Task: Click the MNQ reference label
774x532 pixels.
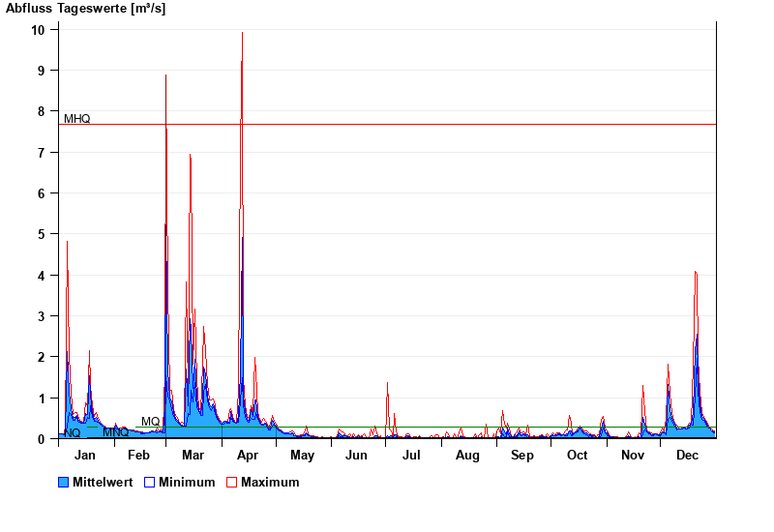Action: click(115, 432)
